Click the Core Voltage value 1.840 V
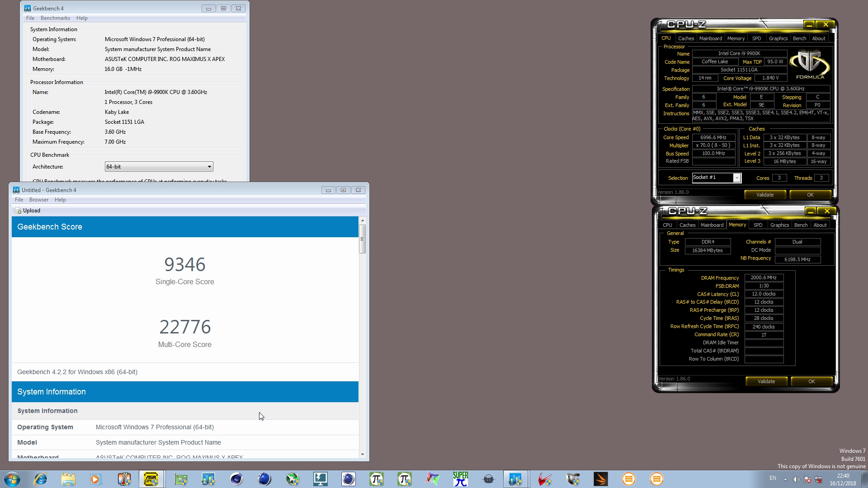 [x=771, y=78]
